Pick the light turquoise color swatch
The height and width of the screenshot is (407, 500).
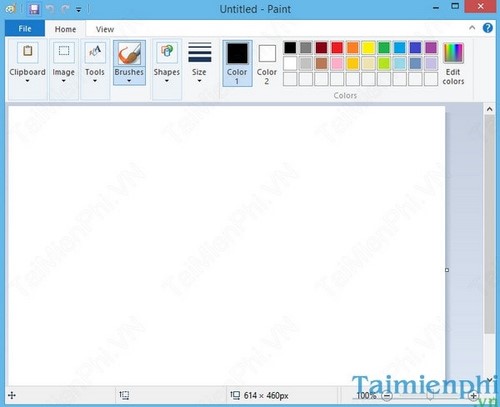tap(400, 63)
